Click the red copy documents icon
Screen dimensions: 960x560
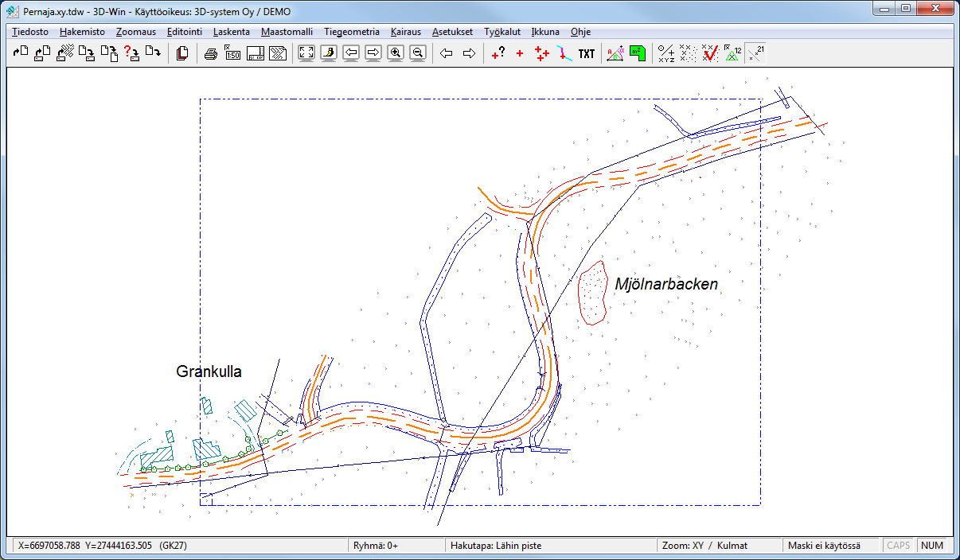182,54
